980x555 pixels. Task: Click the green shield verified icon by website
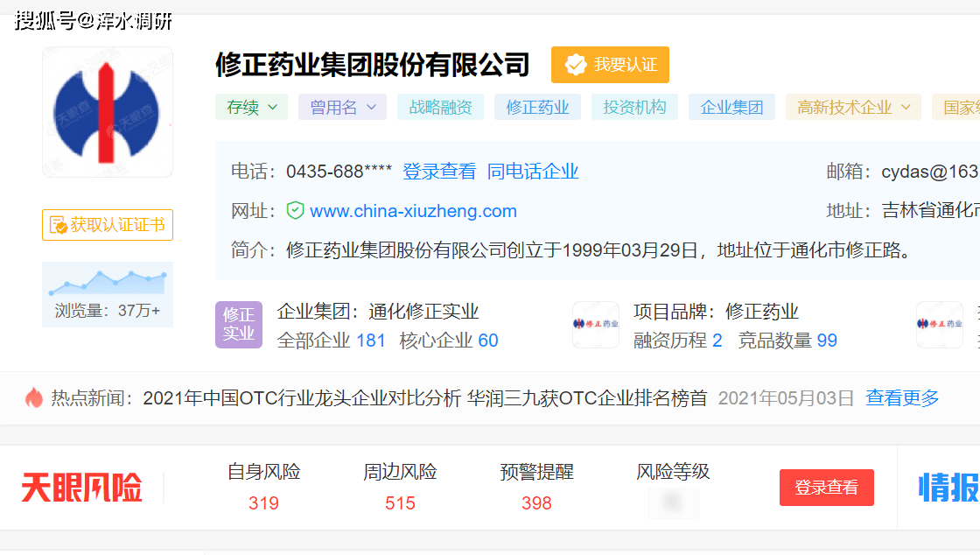295,211
